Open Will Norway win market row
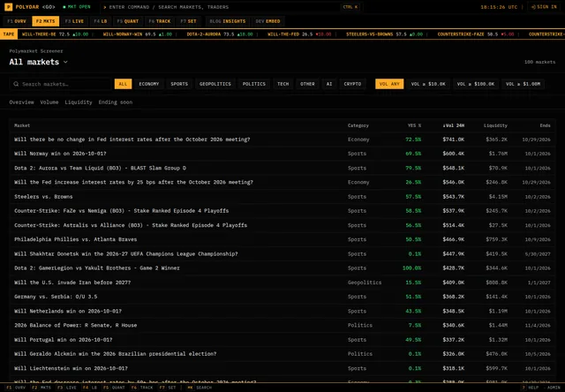The width and height of the screenshot is (565, 392). (282, 154)
